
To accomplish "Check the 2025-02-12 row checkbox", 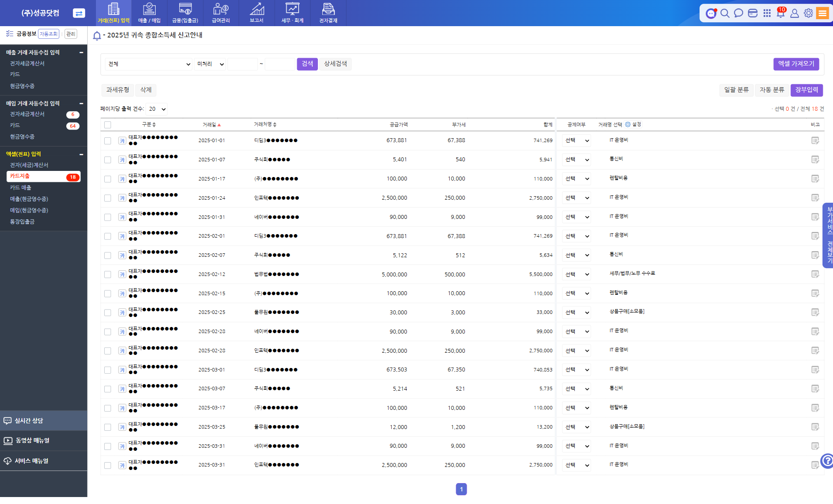I will coord(108,274).
